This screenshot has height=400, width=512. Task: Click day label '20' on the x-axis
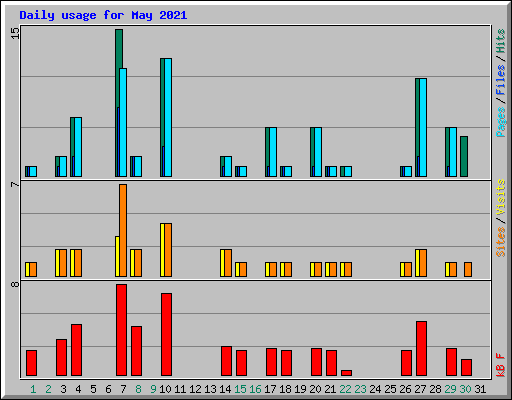(315, 389)
